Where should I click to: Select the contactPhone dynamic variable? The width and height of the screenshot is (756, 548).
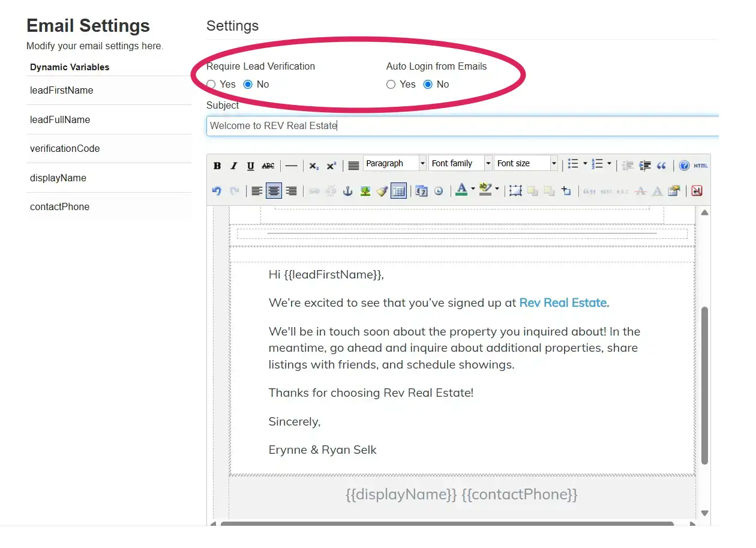(x=109, y=207)
